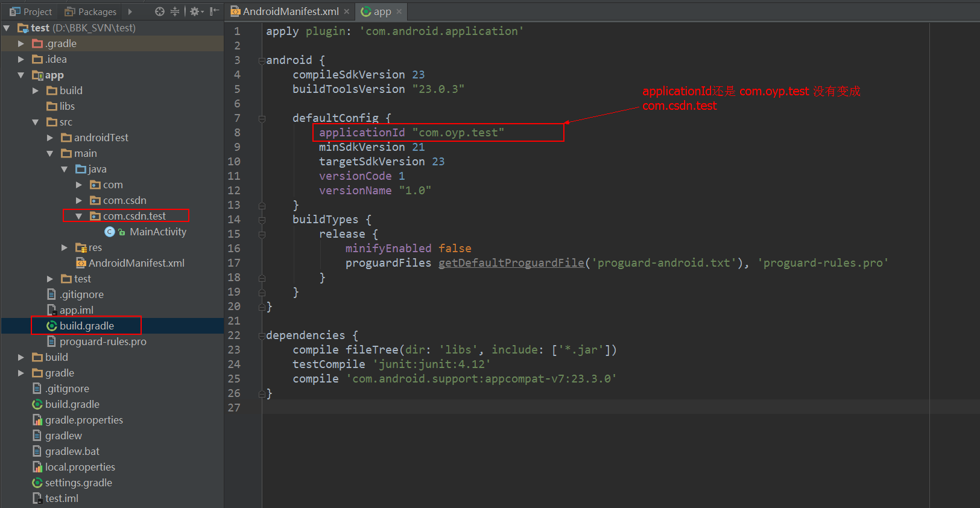Expand the app build folder
The width and height of the screenshot is (980, 508).
[36, 90]
